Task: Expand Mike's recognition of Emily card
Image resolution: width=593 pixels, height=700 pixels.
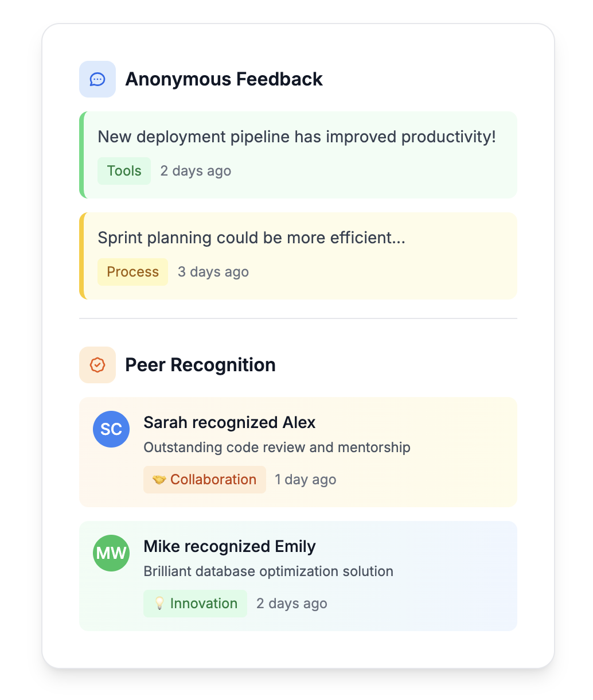Action: point(298,575)
